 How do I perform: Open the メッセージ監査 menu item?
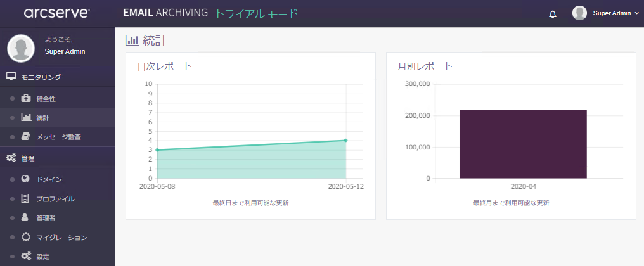58,137
